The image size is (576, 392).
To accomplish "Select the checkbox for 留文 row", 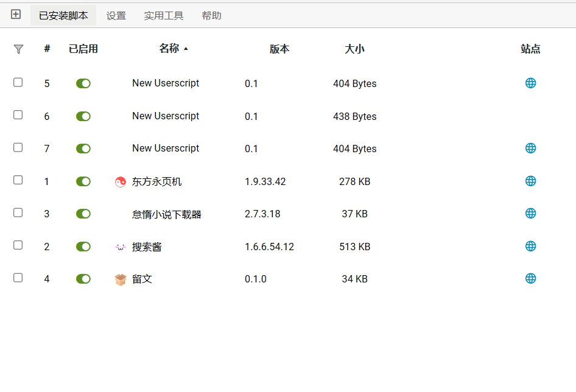I will [18, 278].
